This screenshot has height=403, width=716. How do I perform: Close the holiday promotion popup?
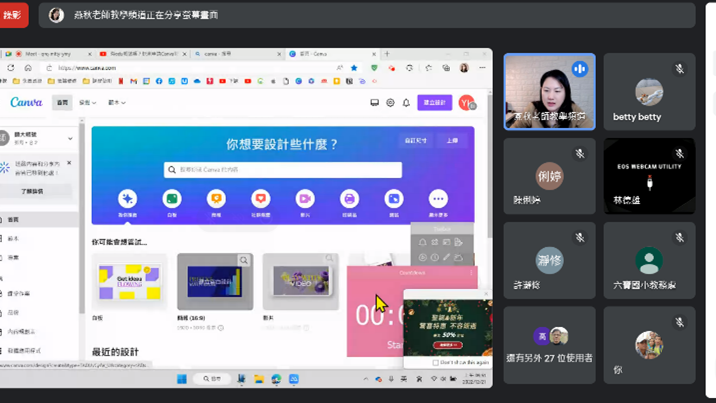click(x=486, y=294)
